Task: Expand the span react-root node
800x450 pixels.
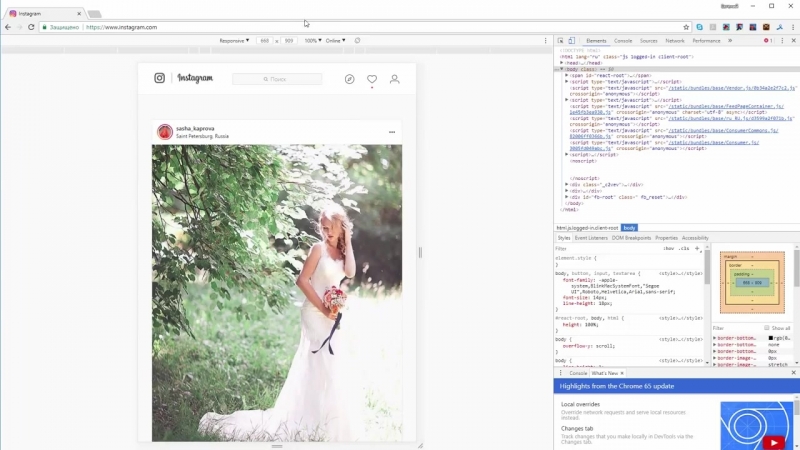Action: point(567,75)
